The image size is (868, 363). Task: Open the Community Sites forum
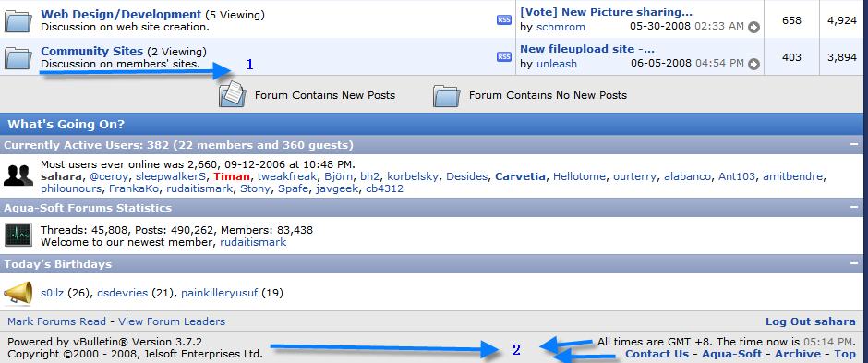[92, 51]
